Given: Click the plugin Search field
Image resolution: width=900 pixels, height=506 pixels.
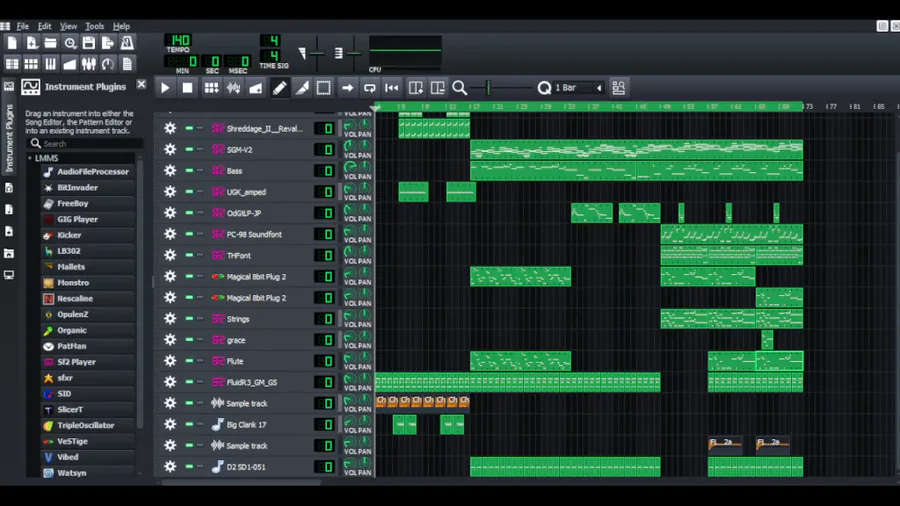Looking at the screenshot, I should 85,143.
